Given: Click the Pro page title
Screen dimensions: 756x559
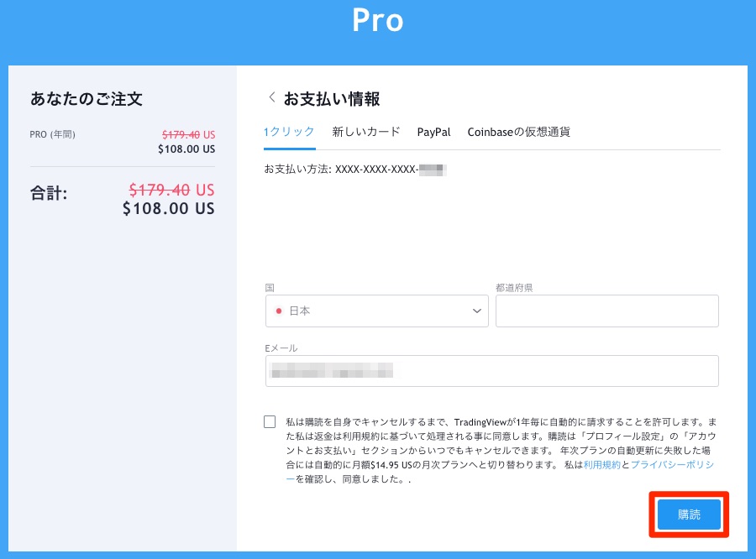Looking at the screenshot, I should [377, 21].
